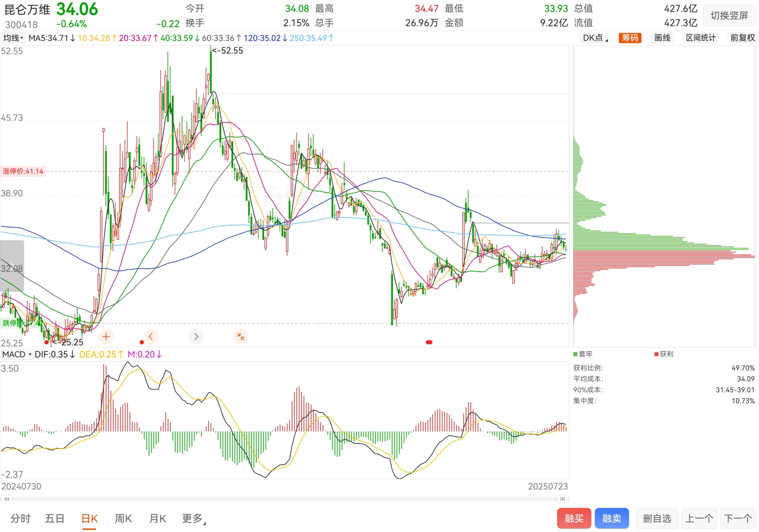Click the gray right arrow chart icon
The image size is (759, 532).
point(196,337)
